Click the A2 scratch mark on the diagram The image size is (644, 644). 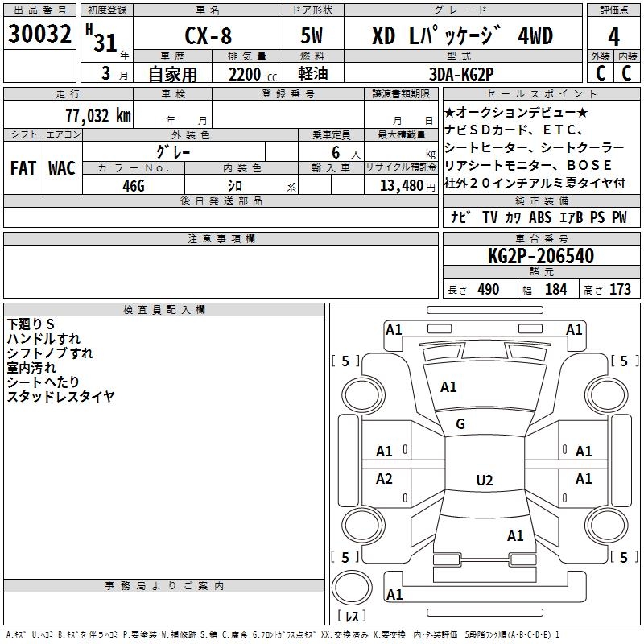[x=384, y=478]
